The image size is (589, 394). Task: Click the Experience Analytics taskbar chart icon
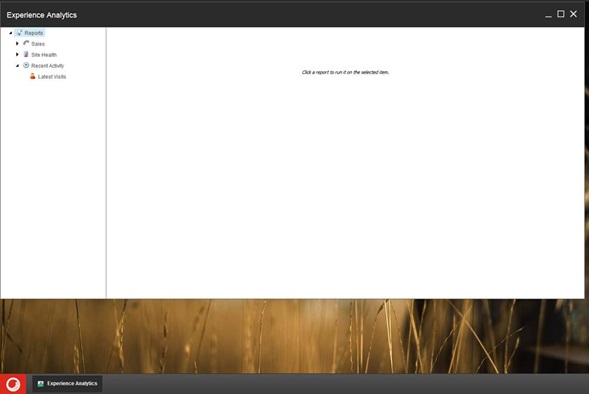(x=41, y=383)
